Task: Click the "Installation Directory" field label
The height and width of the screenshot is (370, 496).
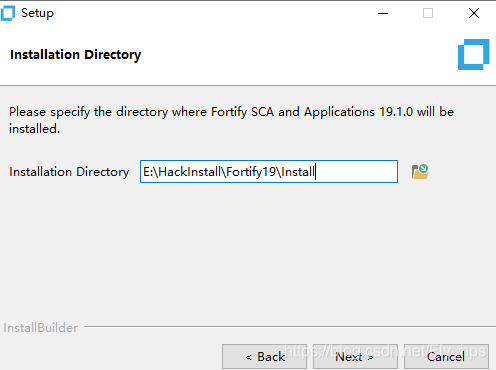Action: click(x=69, y=172)
